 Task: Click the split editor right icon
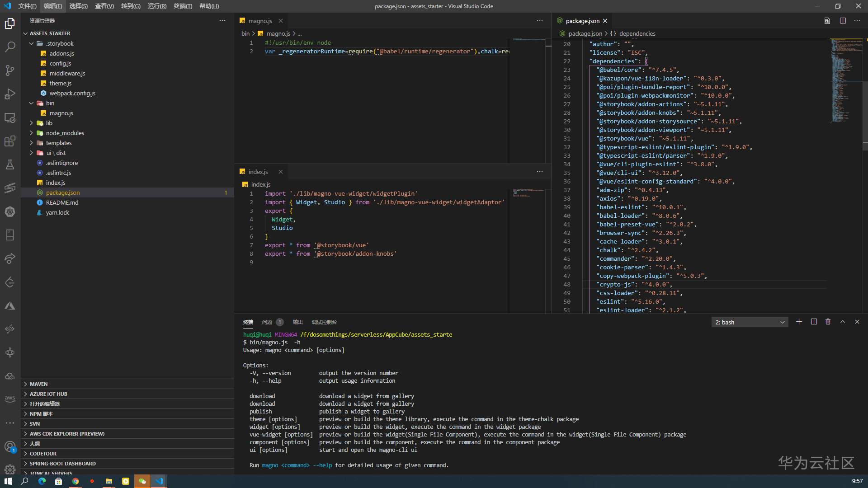tap(843, 21)
